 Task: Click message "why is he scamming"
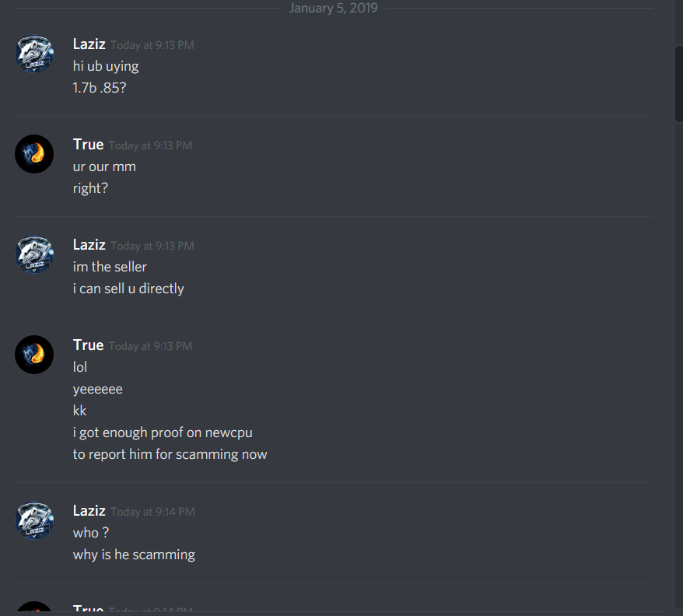(134, 555)
